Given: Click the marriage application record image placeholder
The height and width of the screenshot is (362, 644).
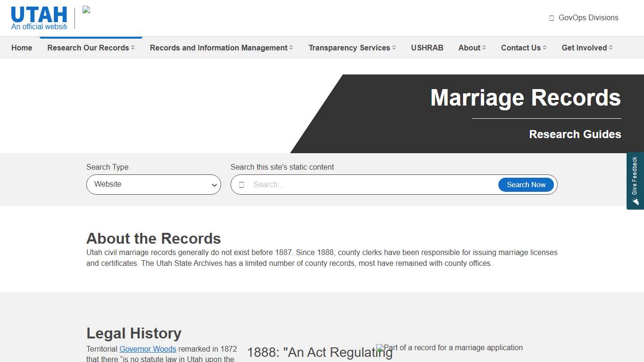Looking at the screenshot, I should [x=379, y=348].
